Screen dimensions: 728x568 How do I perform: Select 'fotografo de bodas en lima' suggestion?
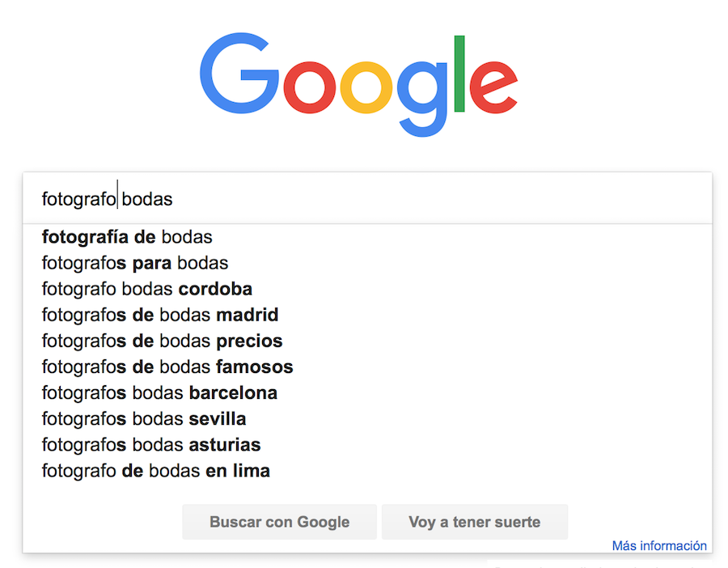(x=156, y=471)
